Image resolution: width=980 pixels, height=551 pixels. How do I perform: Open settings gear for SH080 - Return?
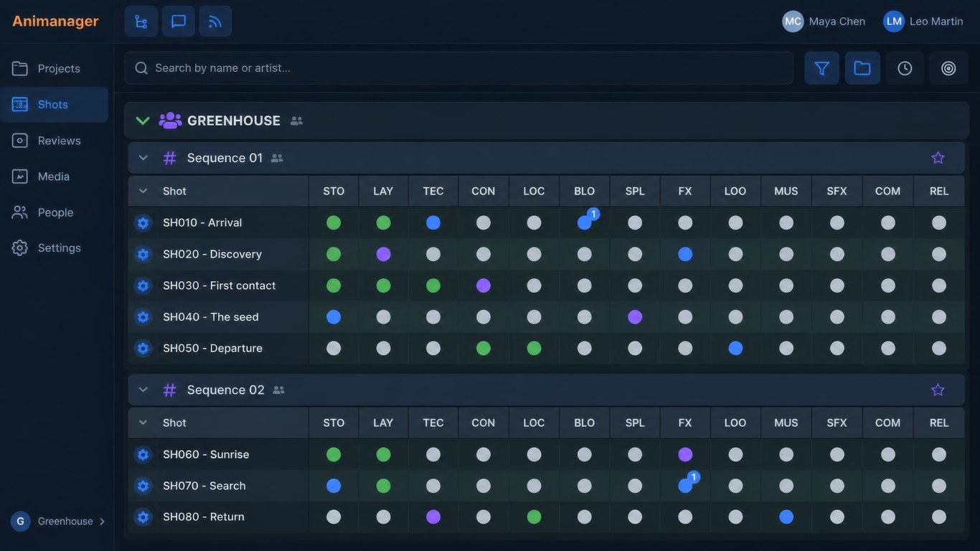(143, 517)
